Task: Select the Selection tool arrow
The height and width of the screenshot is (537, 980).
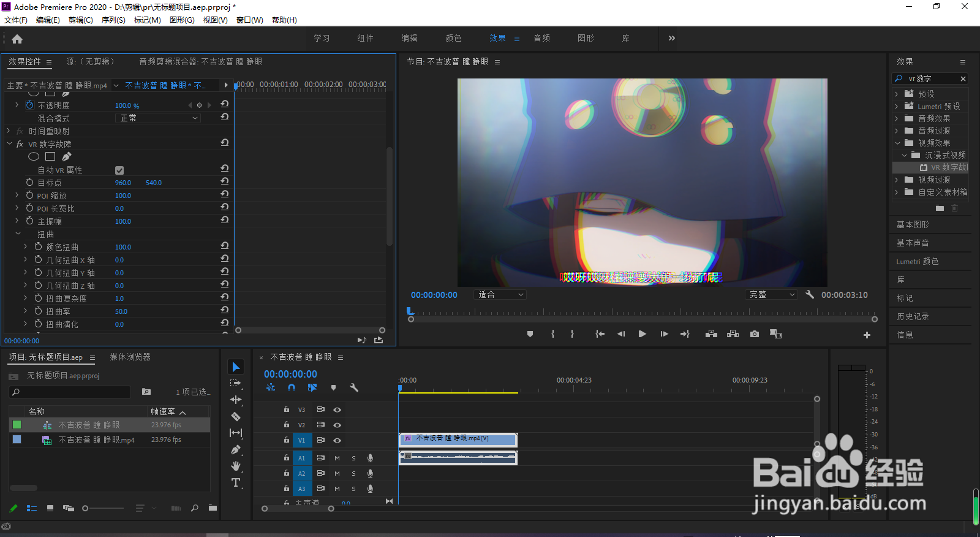Action: pyautogui.click(x=236, y=367)
